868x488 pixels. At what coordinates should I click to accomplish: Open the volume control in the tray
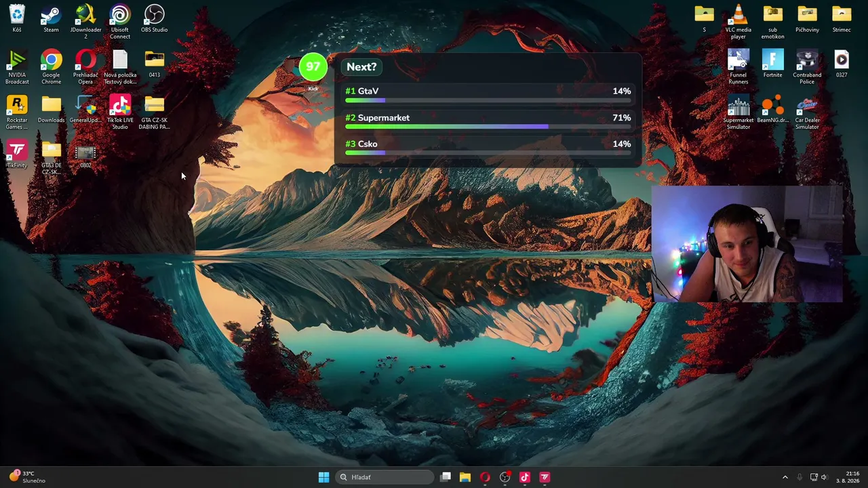click(x=825, y=477)
